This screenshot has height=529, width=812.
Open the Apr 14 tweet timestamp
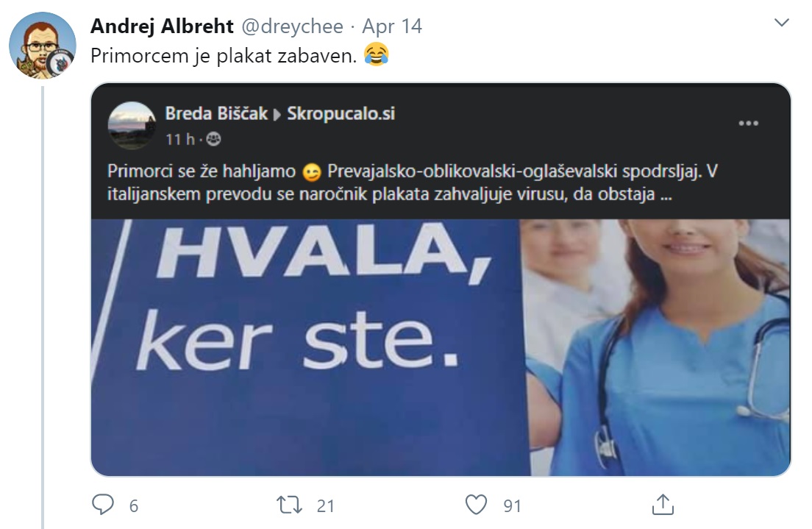[x=392, y=26]
